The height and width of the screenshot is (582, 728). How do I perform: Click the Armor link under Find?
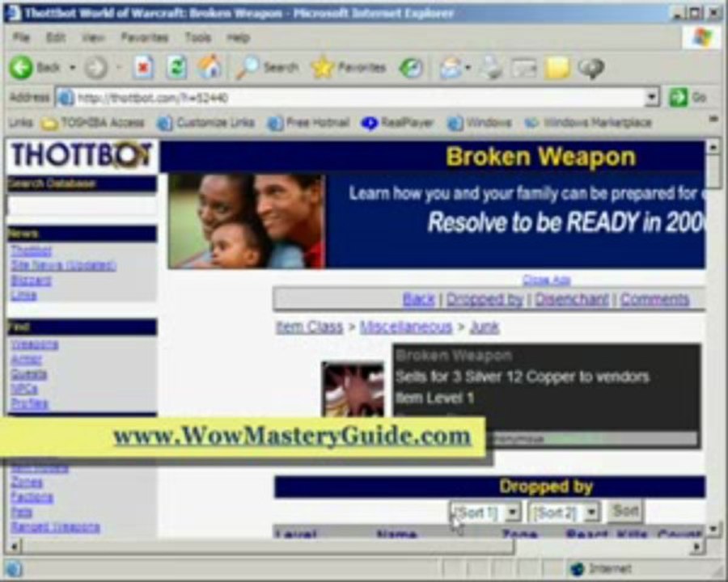[26, 359]
